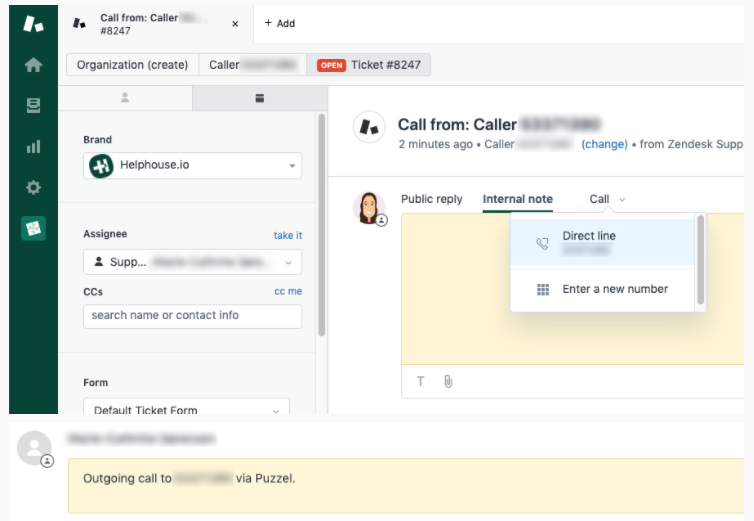Click the CCs search input field
Screen dimensions: 754x521
(x=192, y=315)
